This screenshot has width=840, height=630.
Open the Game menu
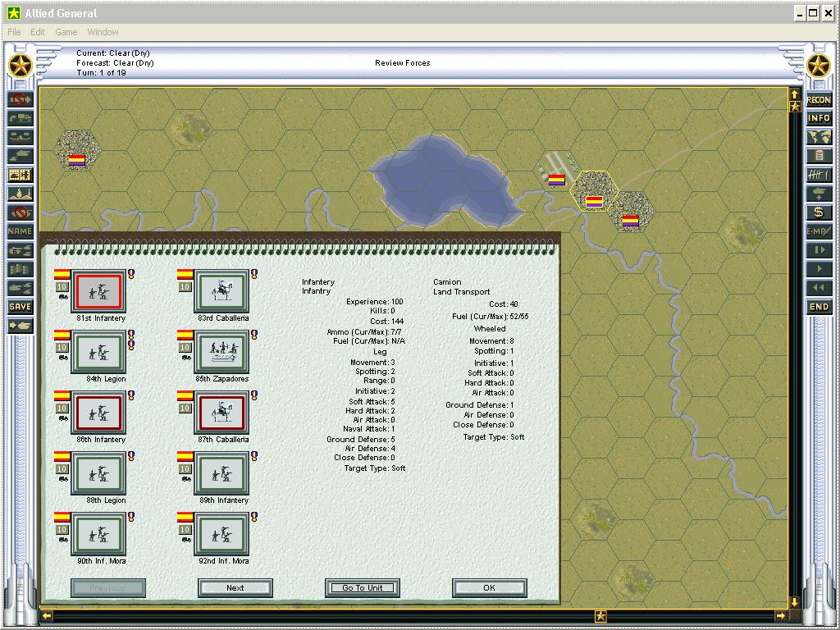[66, 32]
